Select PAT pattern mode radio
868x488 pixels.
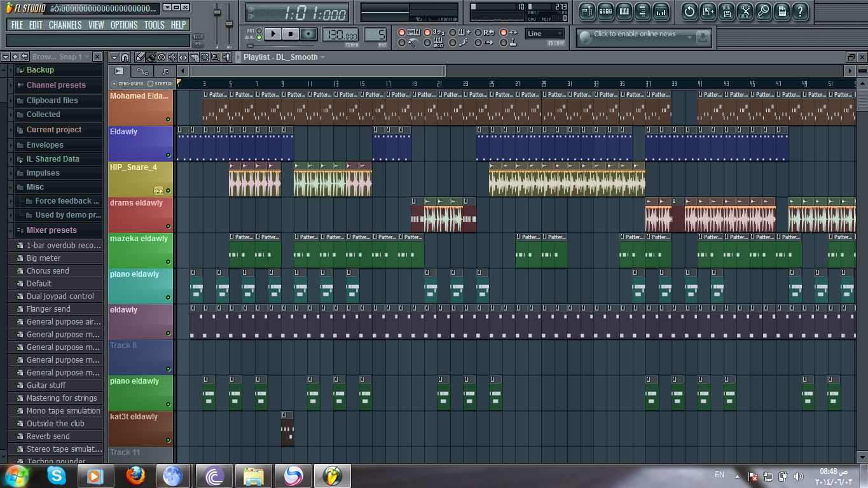[259, 31]
